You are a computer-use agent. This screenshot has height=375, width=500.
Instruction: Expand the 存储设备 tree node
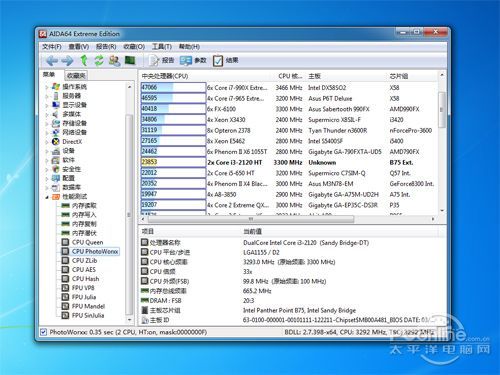(x=47, y=123)
